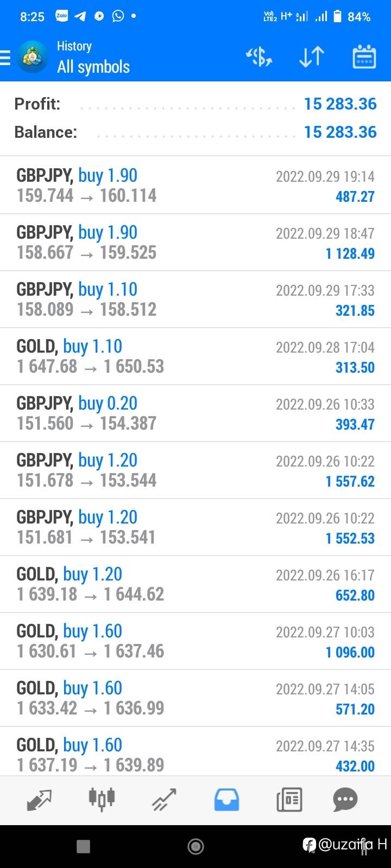This screenshot has width=391, height=868.
Task: Expand GBPJPY buy 1.90 trade at 19:14
Action: point(195,186)
